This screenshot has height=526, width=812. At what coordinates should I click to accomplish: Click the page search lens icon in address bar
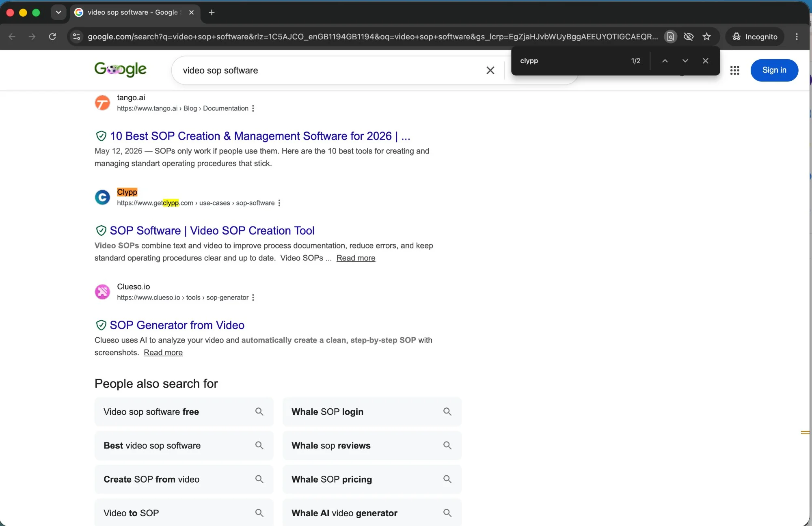tap(671, 37)
